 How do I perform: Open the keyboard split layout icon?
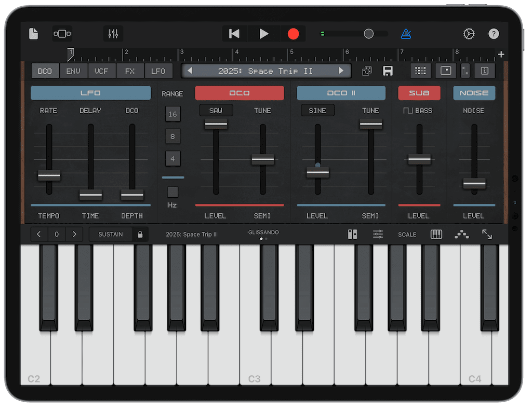352,234
